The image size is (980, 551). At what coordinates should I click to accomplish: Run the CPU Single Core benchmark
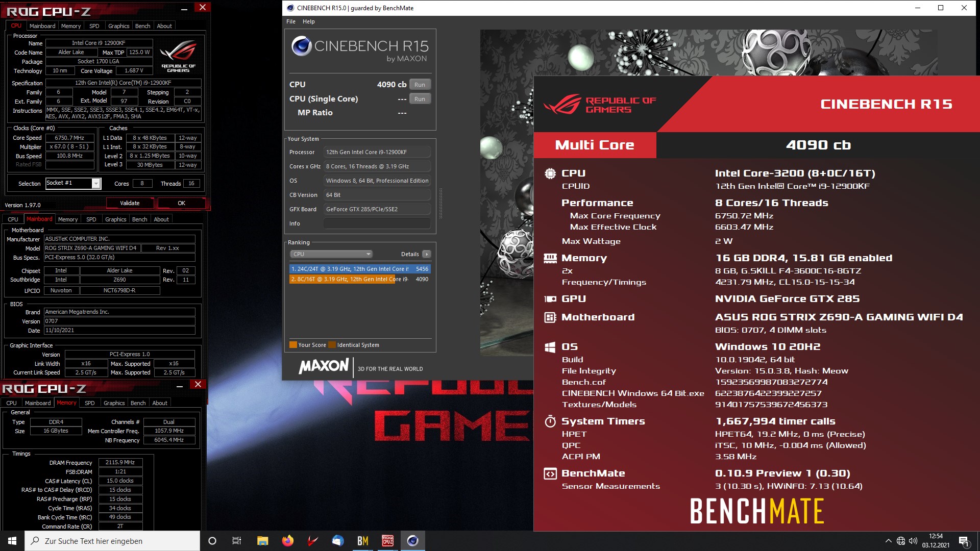coord(420,99)
